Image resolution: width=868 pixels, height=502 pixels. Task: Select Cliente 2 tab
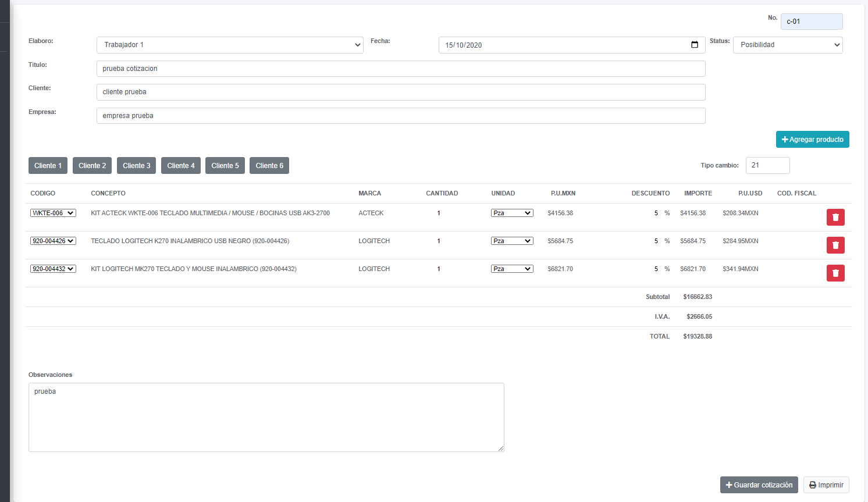coord(92,165)
